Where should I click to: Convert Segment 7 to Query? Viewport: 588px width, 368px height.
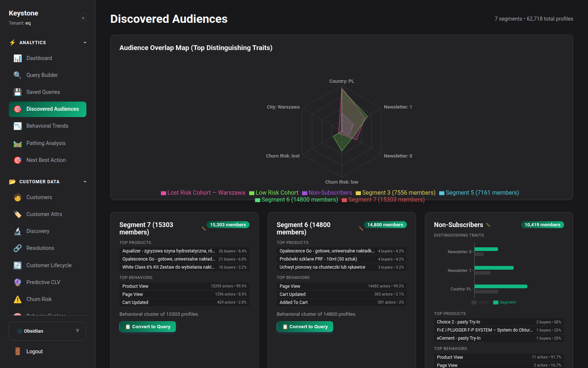(148, 327)
